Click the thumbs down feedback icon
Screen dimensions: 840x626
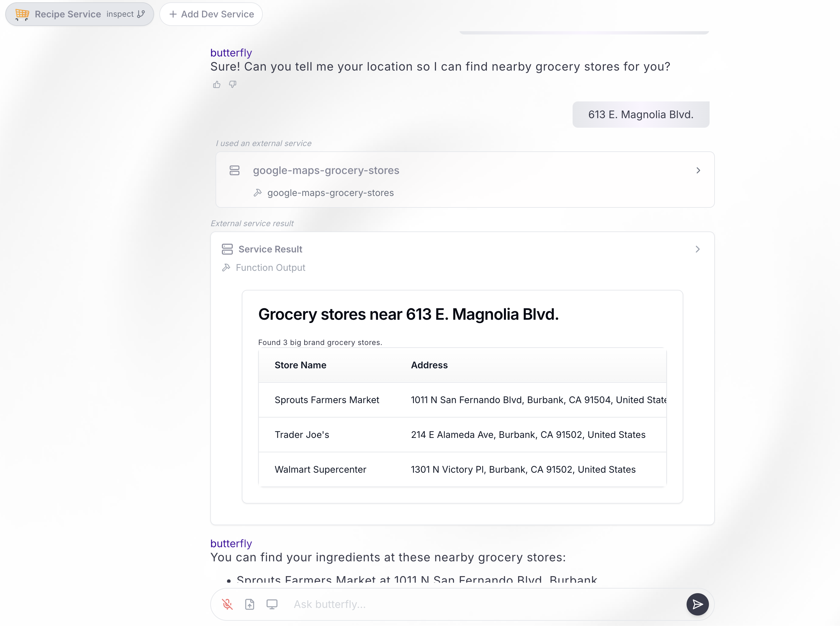[x=233, y=84]
